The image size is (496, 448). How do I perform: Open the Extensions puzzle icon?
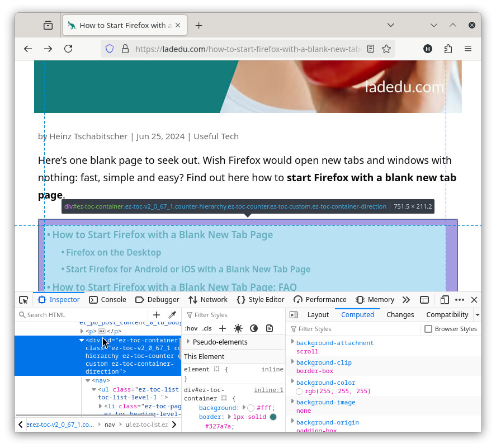click(x=448, y=49)
